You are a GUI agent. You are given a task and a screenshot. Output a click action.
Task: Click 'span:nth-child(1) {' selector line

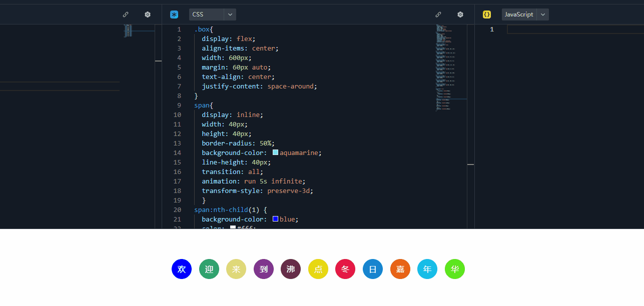click(x=231, y=209)
